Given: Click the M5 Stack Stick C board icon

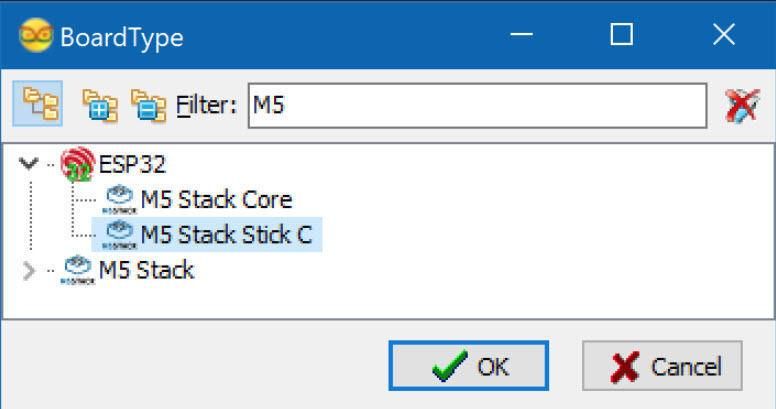Looking at the screenshot, I should click(120, 236).
